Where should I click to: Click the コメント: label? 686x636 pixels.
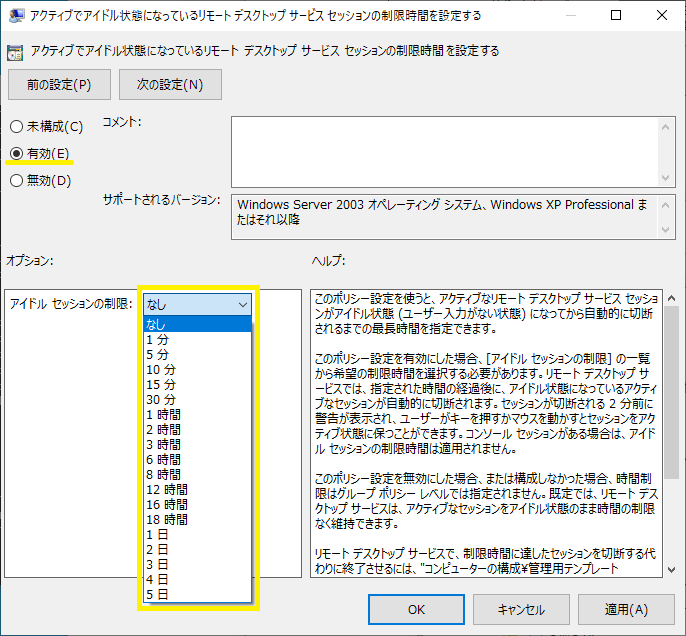coord(122,122)
